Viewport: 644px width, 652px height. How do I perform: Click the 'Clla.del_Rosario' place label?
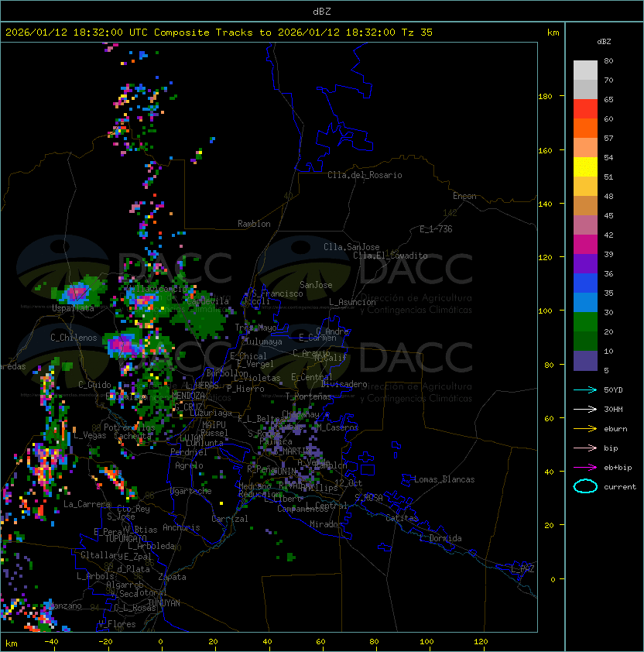pos(365,175)
